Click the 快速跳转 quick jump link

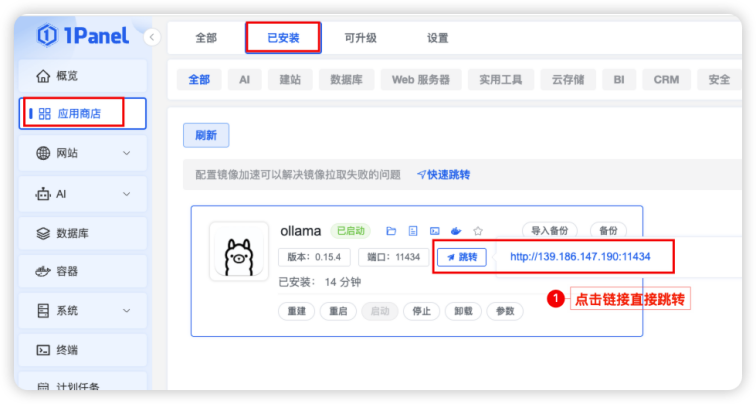444,175
